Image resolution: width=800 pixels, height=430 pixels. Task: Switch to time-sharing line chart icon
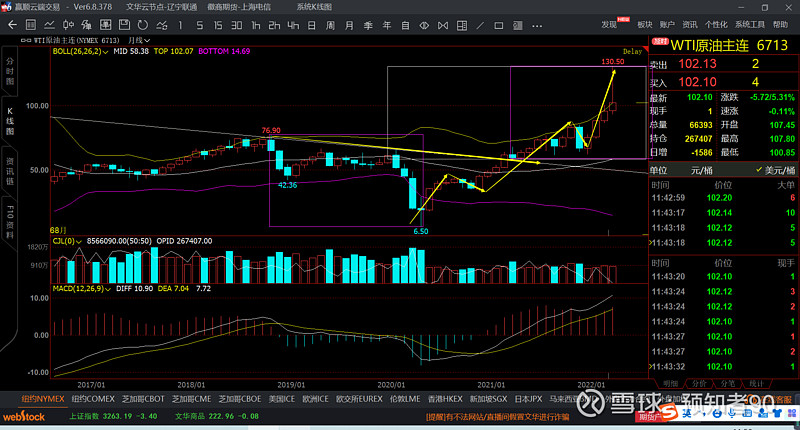(x=49, y=24)
